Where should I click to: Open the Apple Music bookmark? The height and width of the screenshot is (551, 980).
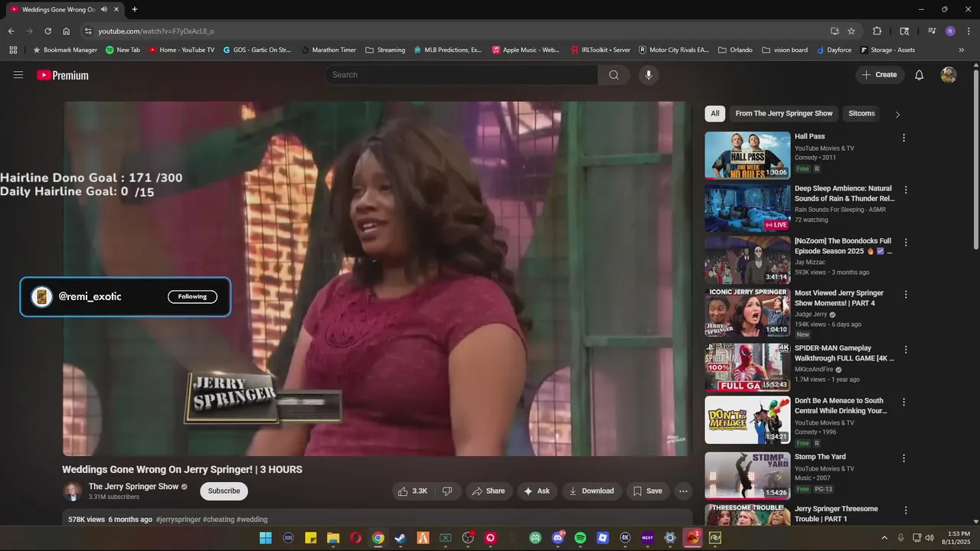click(525, 50)
